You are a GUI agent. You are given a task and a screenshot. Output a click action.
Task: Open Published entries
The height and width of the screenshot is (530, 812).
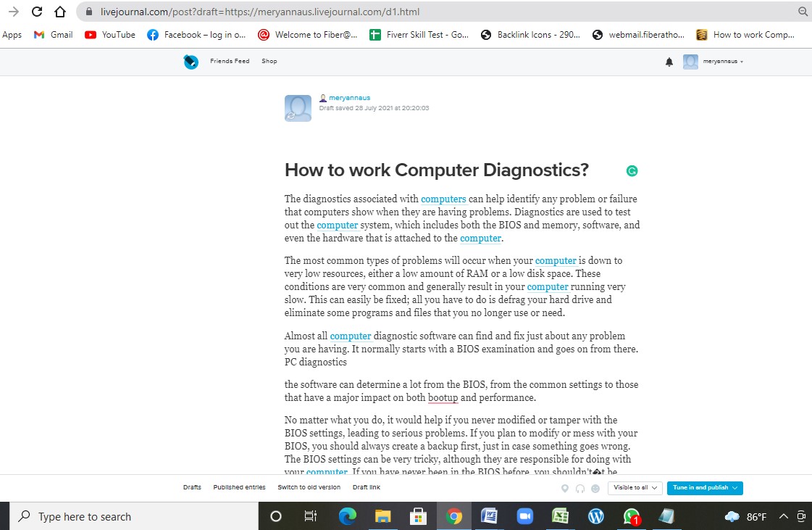click(x=239, y=487)
